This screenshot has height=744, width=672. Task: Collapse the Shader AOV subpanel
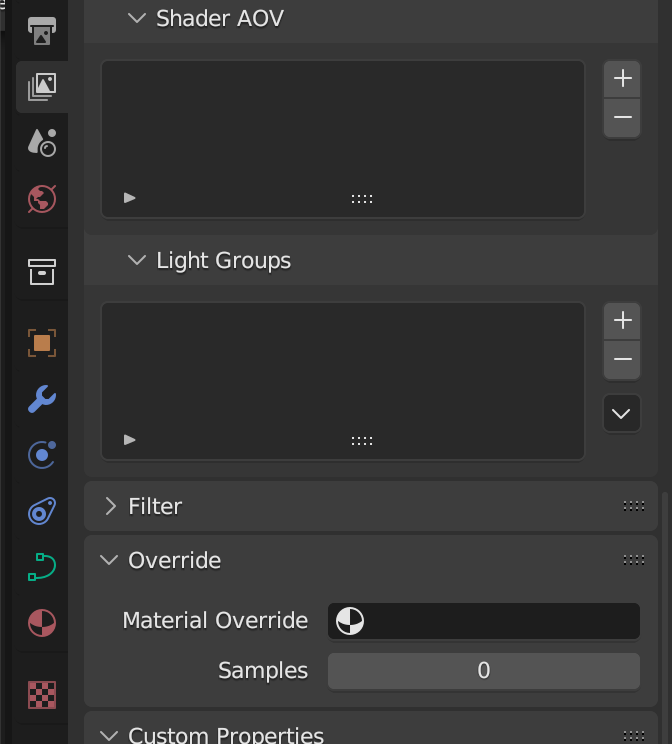point(137,19)
